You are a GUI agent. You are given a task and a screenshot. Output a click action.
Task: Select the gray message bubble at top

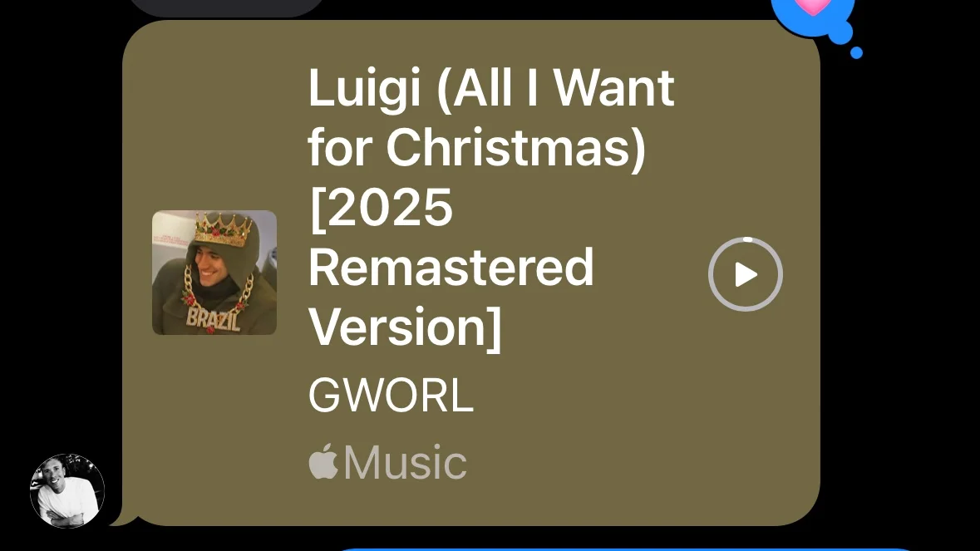coord(226,7)
